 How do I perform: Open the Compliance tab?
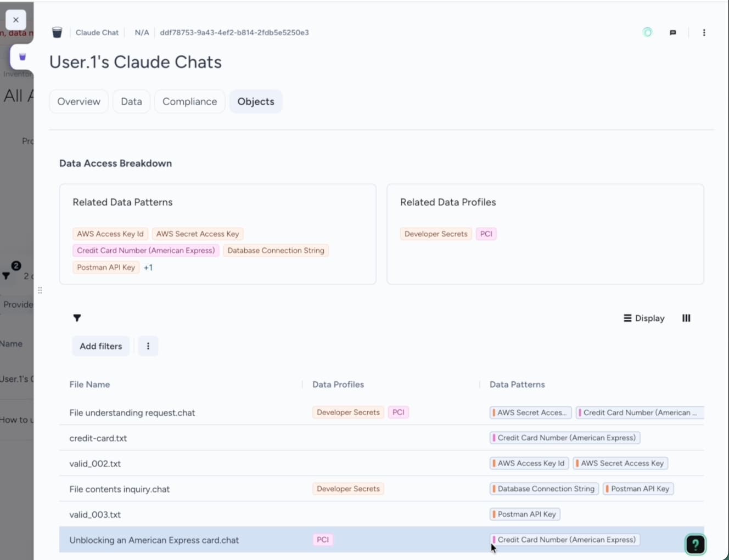tap(189, 101)
